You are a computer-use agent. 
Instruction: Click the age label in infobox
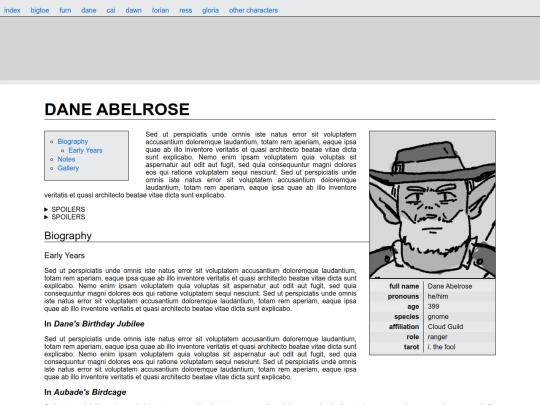click(413, 307)
